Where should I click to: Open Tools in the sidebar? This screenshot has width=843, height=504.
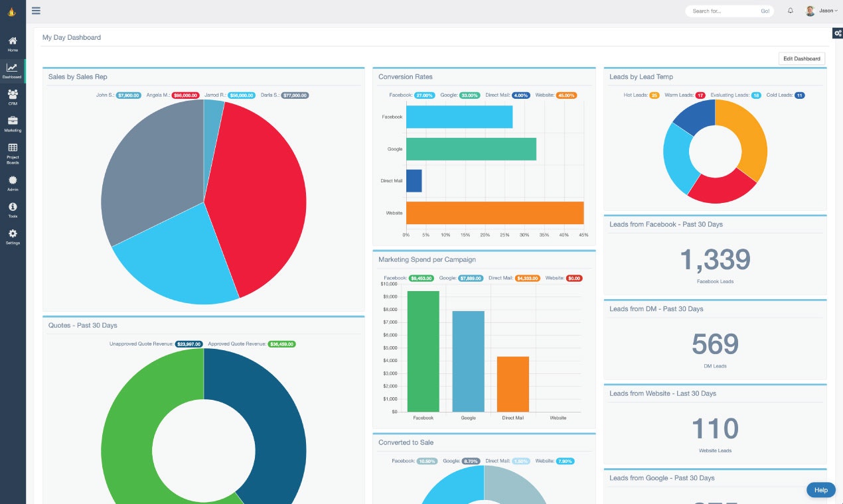[13, 211]
